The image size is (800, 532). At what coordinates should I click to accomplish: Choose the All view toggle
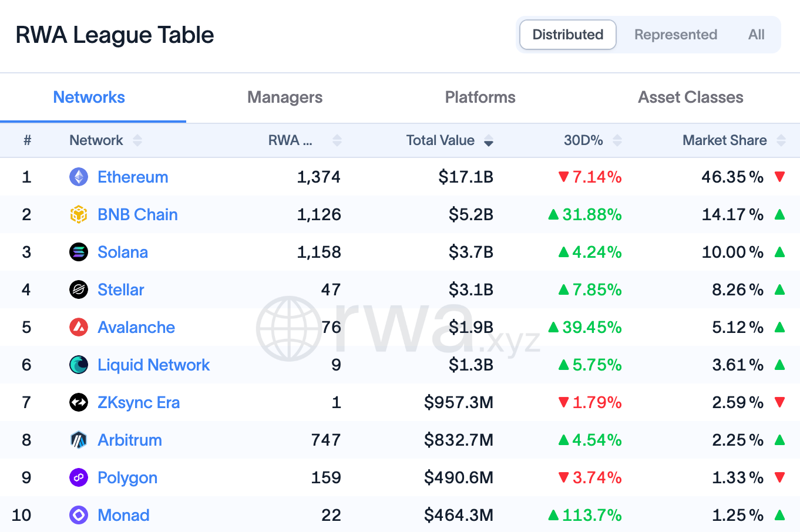757,35
